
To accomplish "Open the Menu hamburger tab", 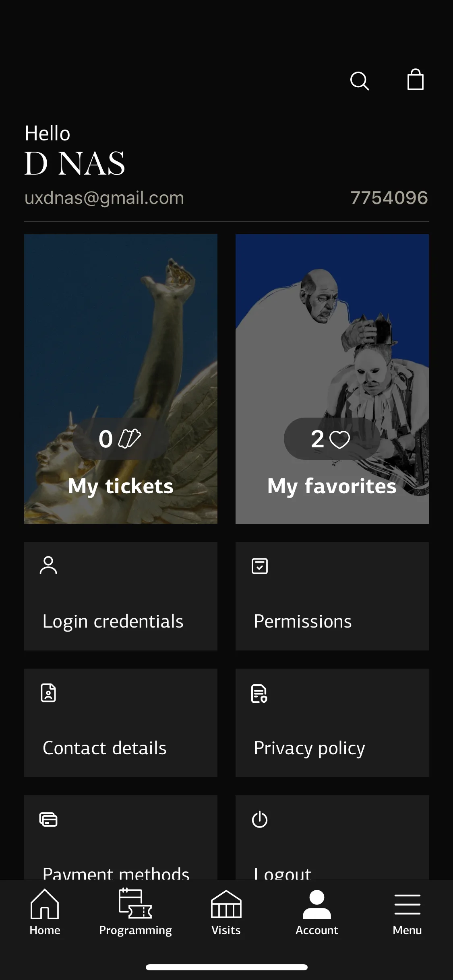I will coord(407,912).
